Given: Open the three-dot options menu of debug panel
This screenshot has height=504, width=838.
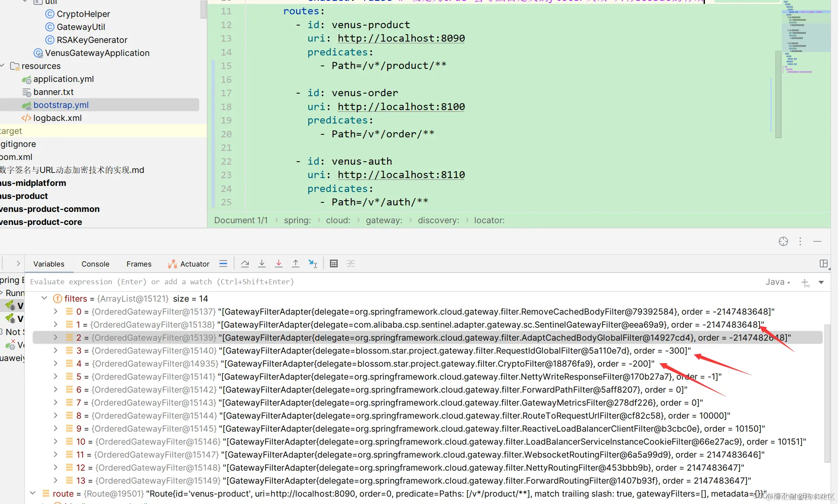Looking at the screenshot, I should tap(800, 241).
